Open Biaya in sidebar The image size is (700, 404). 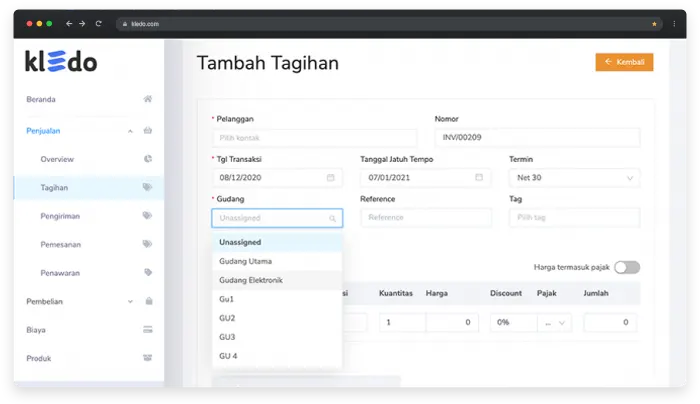[36, 330]
